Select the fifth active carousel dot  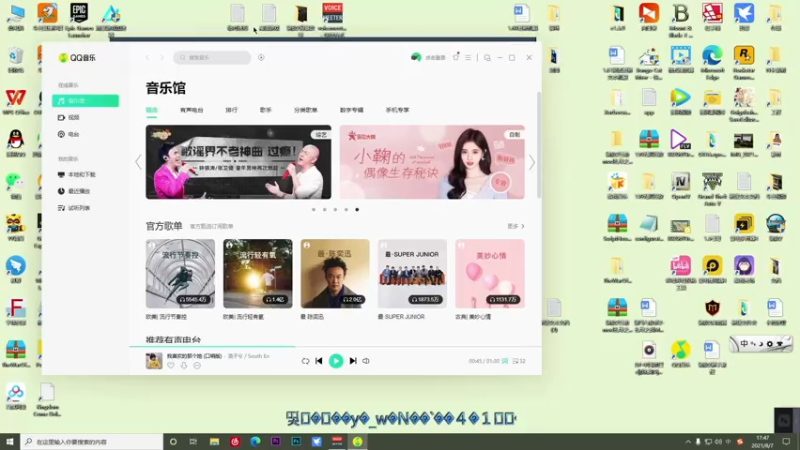tap(357, 210)
